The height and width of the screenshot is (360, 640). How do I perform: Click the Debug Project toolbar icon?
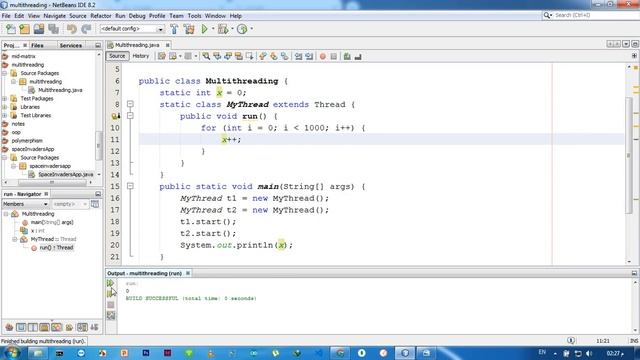pyautogui.click(x=223, y=29)
